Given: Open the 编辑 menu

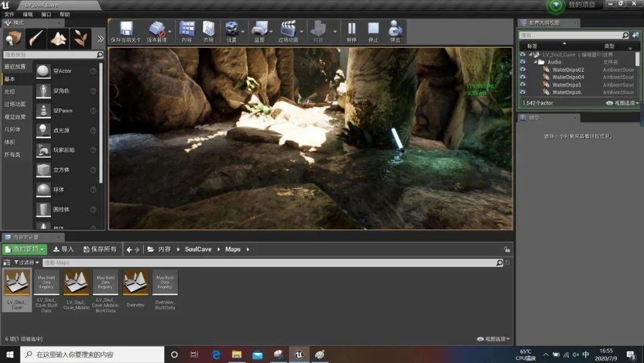Looking at the screenshot, I should [27, 14].
